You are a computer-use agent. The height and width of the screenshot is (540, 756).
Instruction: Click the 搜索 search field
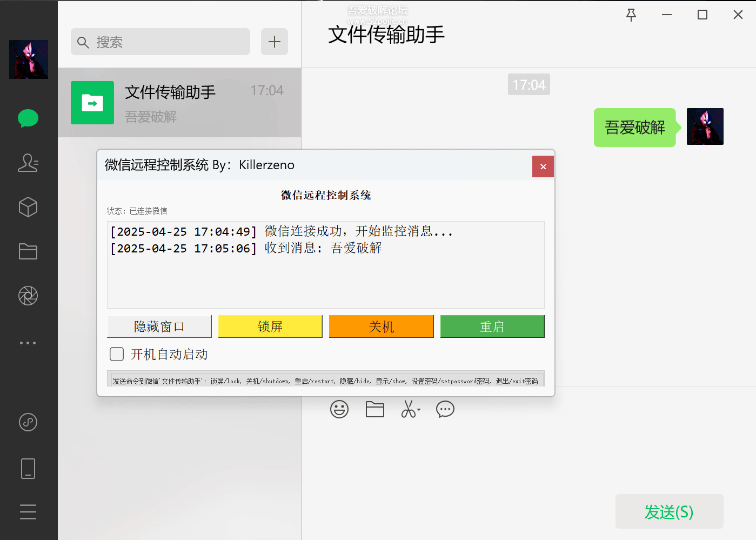click(x=160, y=42)
